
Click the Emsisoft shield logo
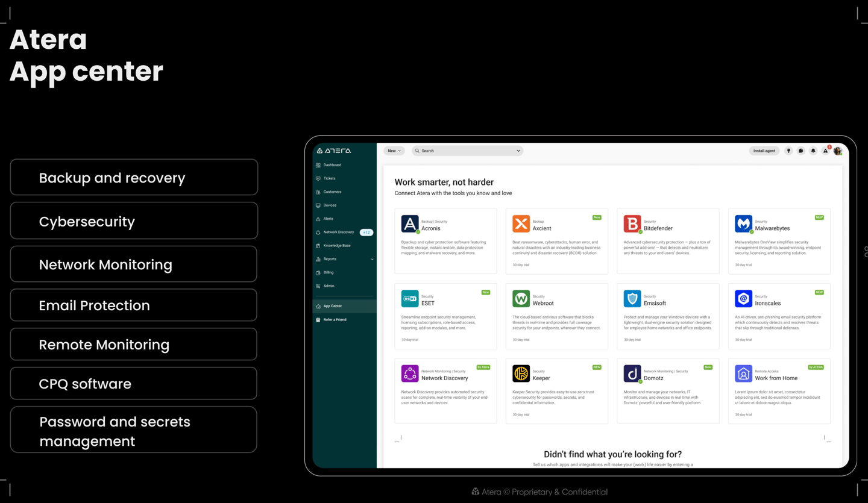[x=632, y=299]
